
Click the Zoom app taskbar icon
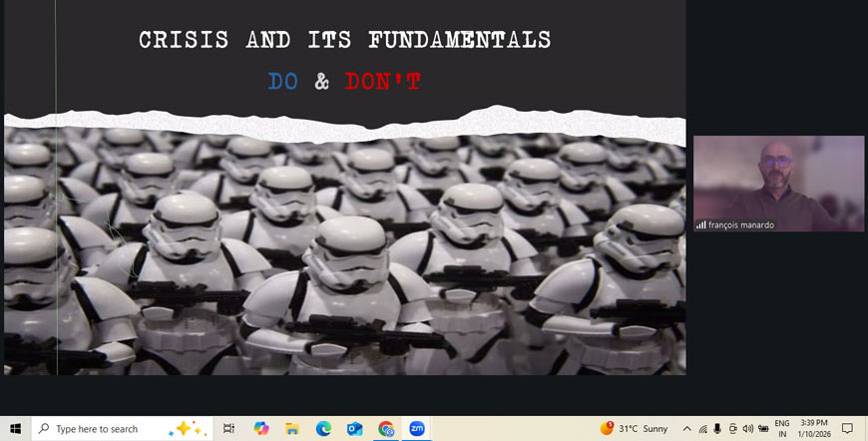[x=417, y=428]
